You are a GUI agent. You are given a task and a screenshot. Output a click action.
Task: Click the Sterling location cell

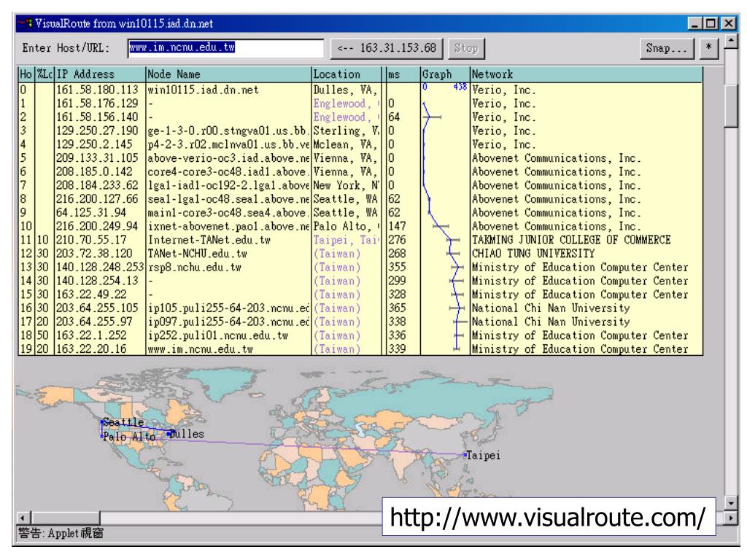[x=347, y=131]
